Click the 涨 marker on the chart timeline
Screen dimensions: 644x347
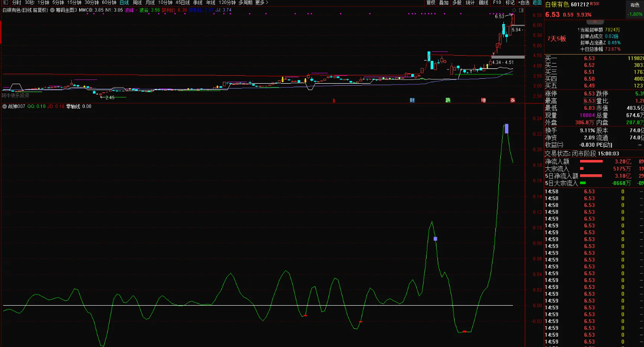tap(513, 100)
